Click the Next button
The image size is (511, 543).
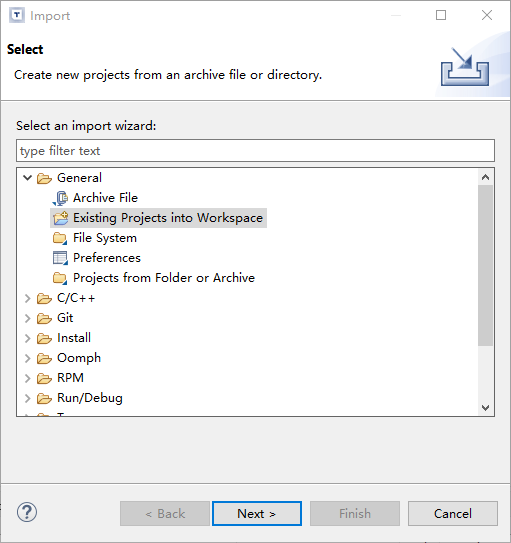pos(257,514)
